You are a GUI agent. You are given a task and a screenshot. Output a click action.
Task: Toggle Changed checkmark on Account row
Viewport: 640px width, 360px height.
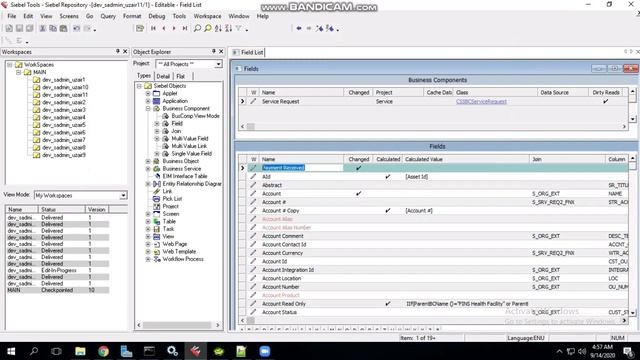358,193
